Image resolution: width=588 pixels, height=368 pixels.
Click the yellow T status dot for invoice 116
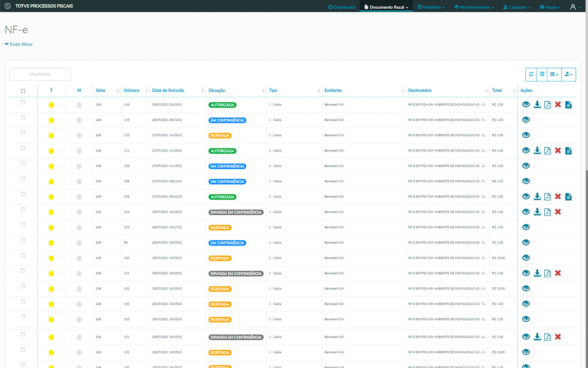click(x=51, y=105)
